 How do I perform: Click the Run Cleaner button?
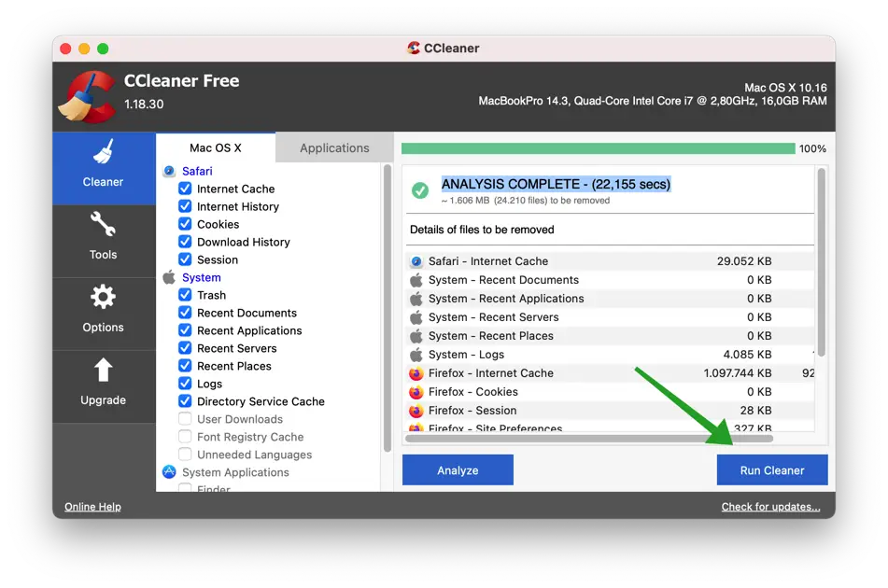(772, 470)
